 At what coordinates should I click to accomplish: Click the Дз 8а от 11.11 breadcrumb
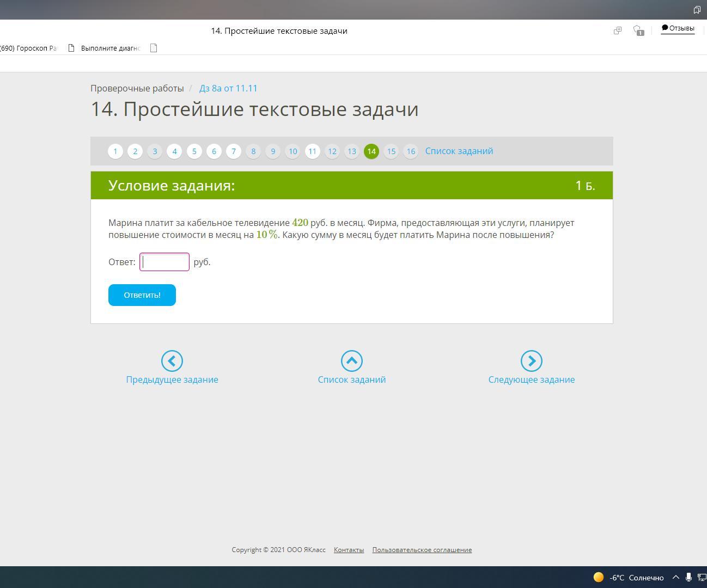coord(228,88)
